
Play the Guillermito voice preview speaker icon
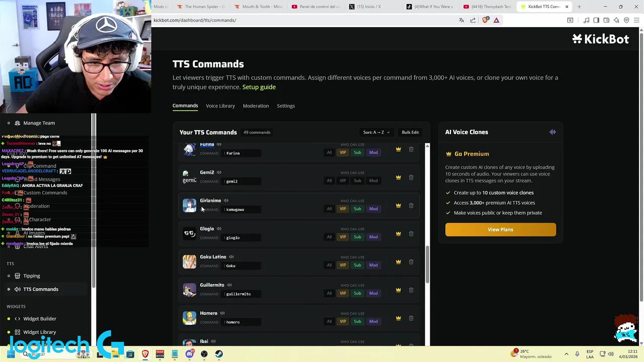pos(229,285)
